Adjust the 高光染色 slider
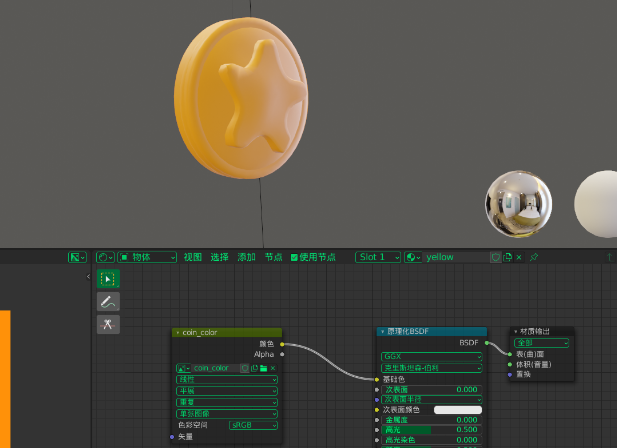 432,440
